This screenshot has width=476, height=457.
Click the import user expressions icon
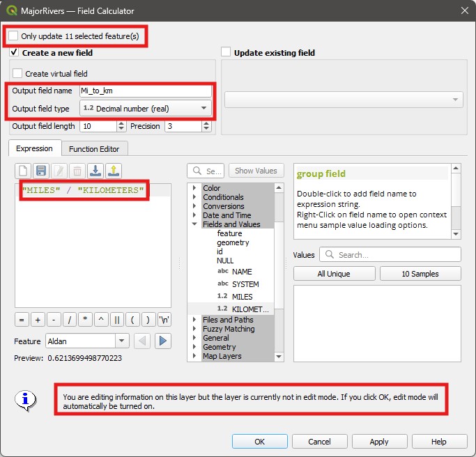point(95,171)
